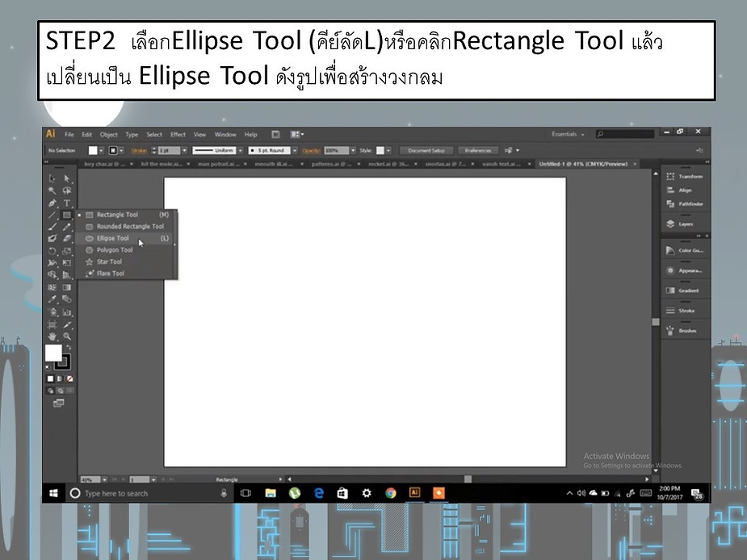Open fill color dropdown in control bar
This screenshot has height=560, width=747.
pyautogui.click(x=101, y=150)
